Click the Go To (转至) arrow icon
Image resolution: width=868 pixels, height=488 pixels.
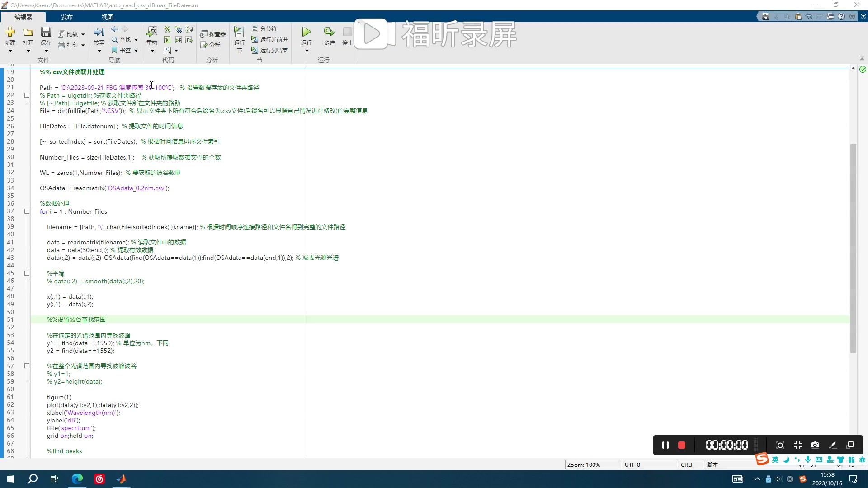coord(99,32)
